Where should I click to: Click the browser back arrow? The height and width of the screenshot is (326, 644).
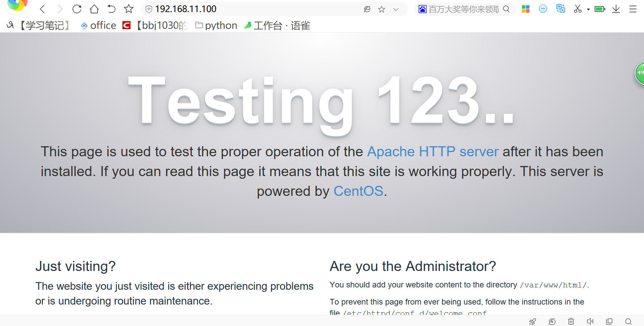point(42,9)
